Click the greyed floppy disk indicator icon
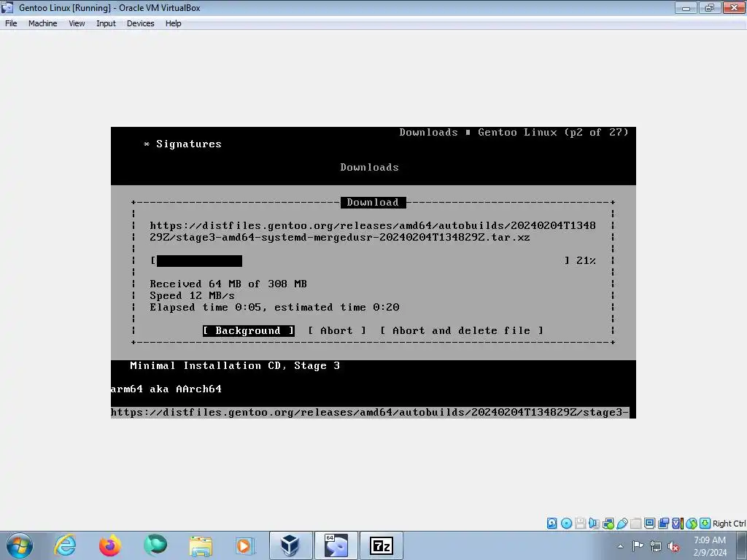This screenshot has width=747, height=560. pyautogui.click(x=580, y=524)
